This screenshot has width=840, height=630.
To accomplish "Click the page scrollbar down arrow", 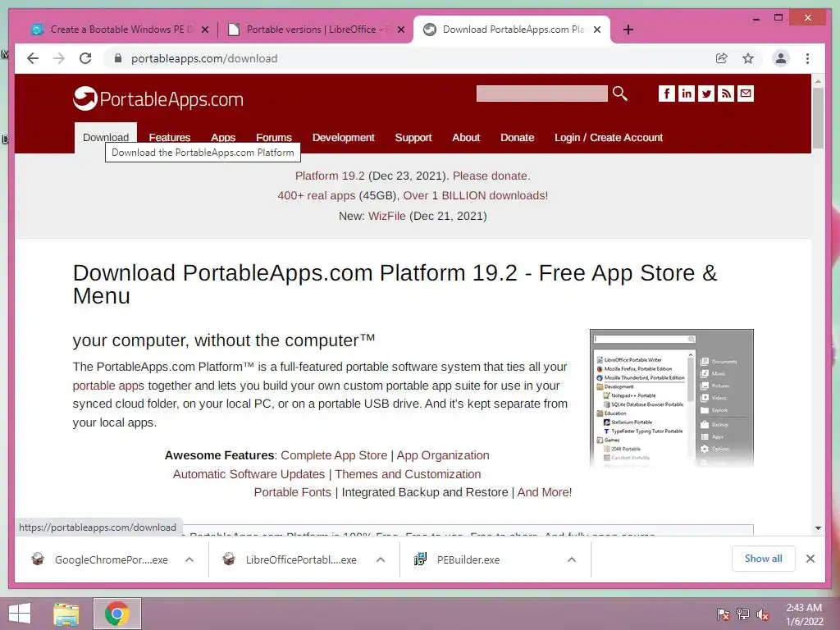I will (x=818, y=528).
